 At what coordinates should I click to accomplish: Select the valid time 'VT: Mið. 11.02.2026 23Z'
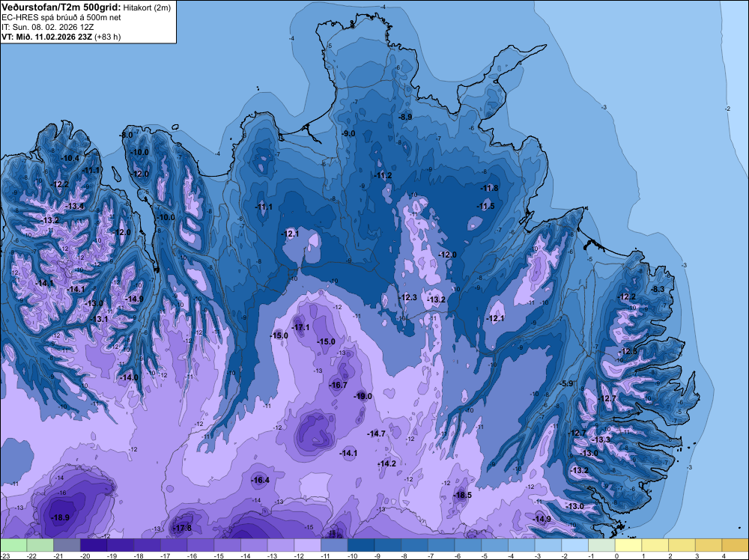pyautogui.click(x=46, y=37)
